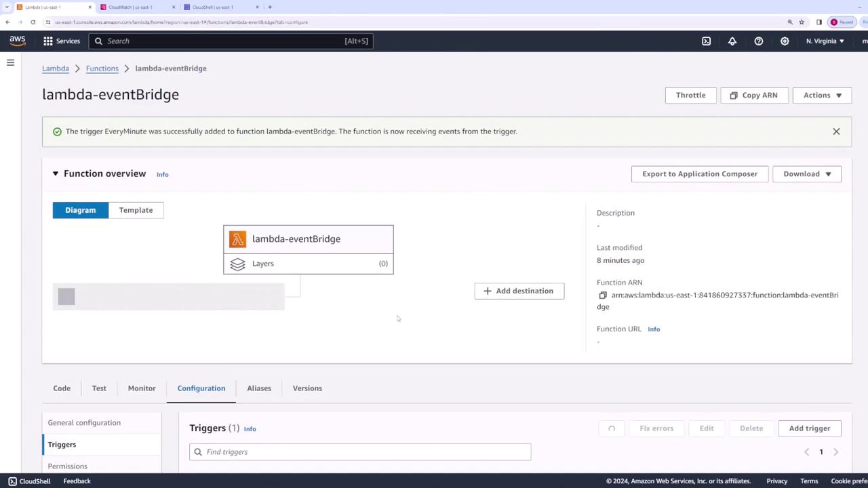Open the Monitor tab
This screenshot has height=488, width=868.
[x=142, y=388]
